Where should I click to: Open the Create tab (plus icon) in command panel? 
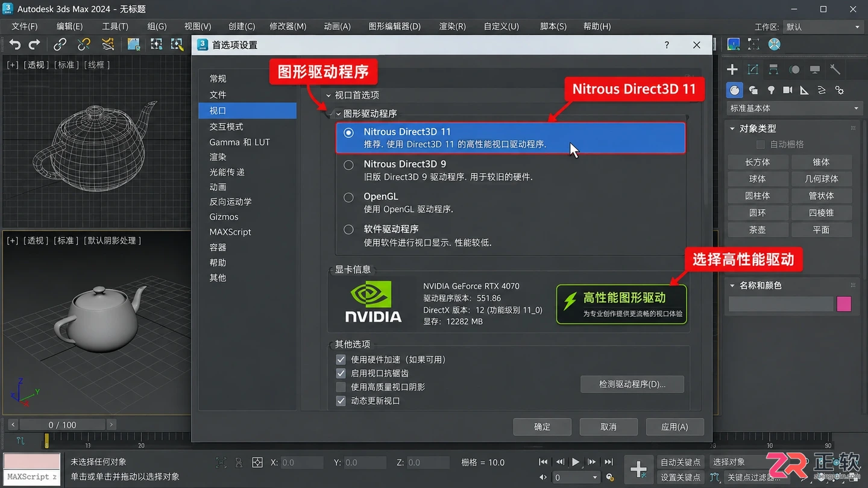[x=732, y=69]
